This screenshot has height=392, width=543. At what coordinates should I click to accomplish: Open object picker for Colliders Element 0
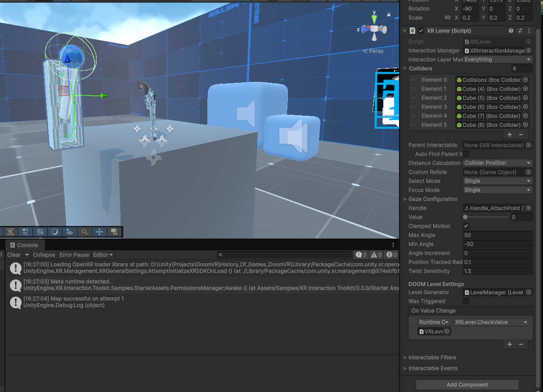tap(525, 80)
